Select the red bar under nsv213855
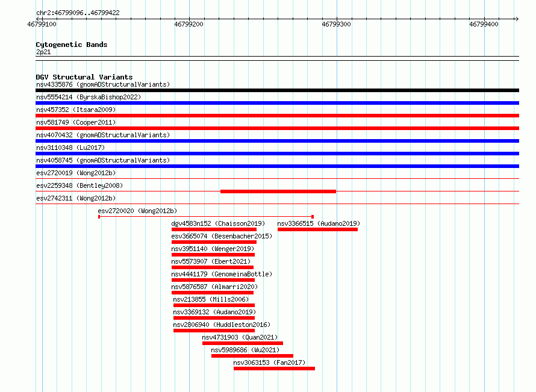 click(x=214, y=305)
